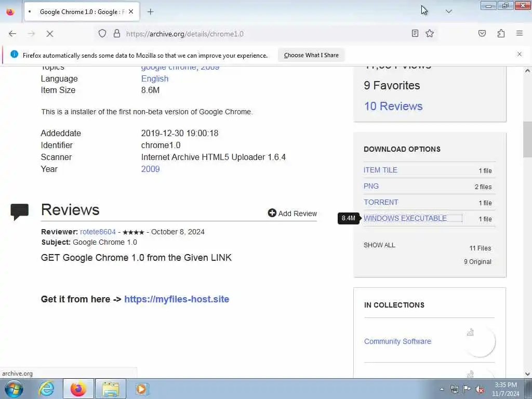Open a new tab with plus button

150,12
